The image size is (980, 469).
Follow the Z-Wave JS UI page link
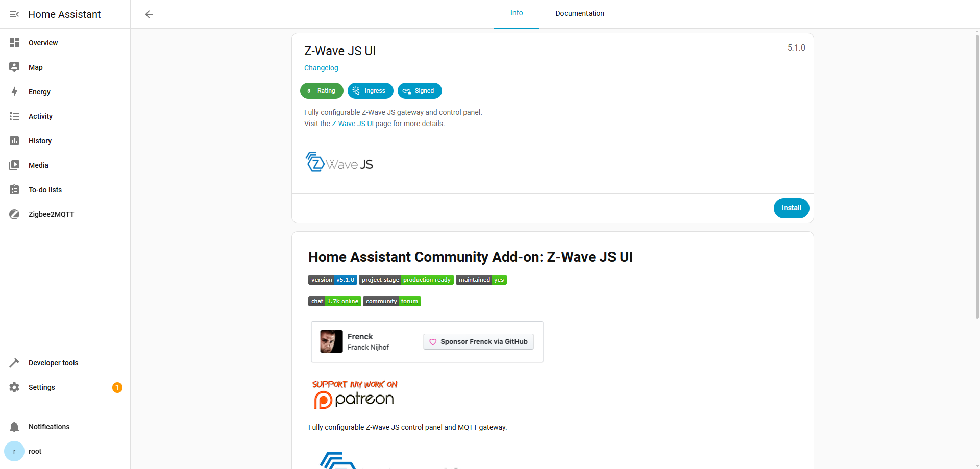pos(352,124)
